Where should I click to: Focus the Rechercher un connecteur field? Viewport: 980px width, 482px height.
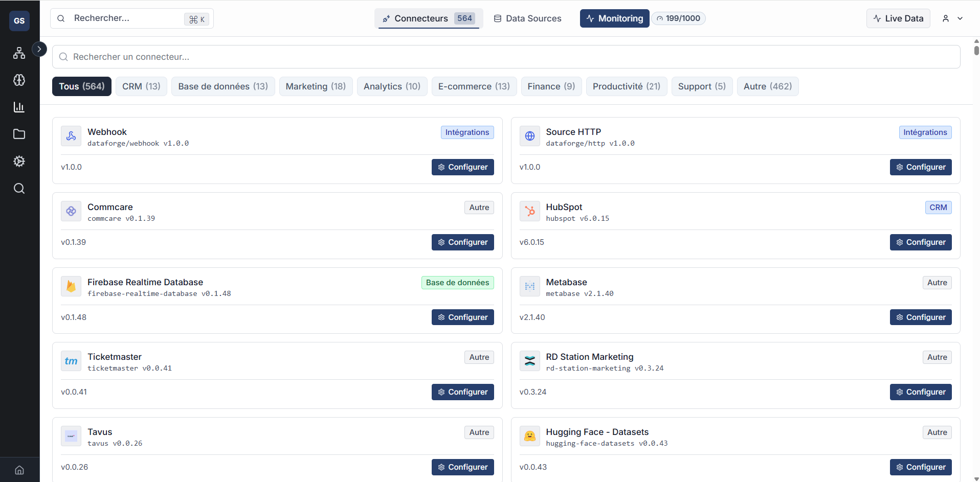(506, 57)
